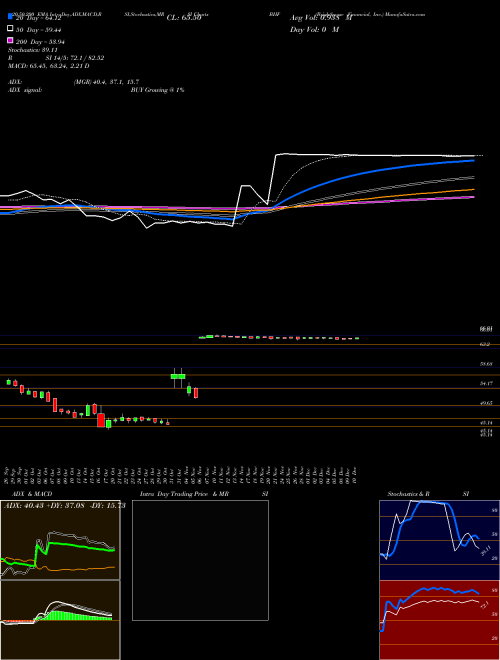This screenshot has height=660, width=500.
Task: Click the 54.17 price axis label
Action: [x=487, y=383]
